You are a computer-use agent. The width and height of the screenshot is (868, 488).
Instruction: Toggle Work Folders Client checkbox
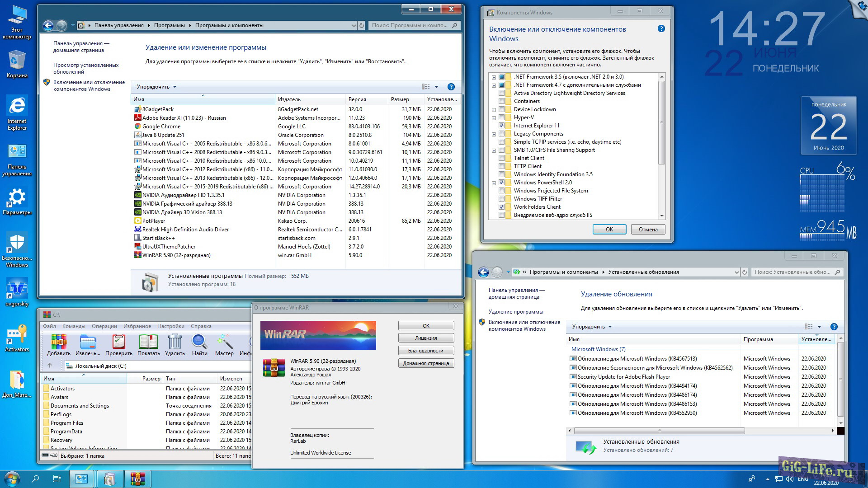[501, 207]
